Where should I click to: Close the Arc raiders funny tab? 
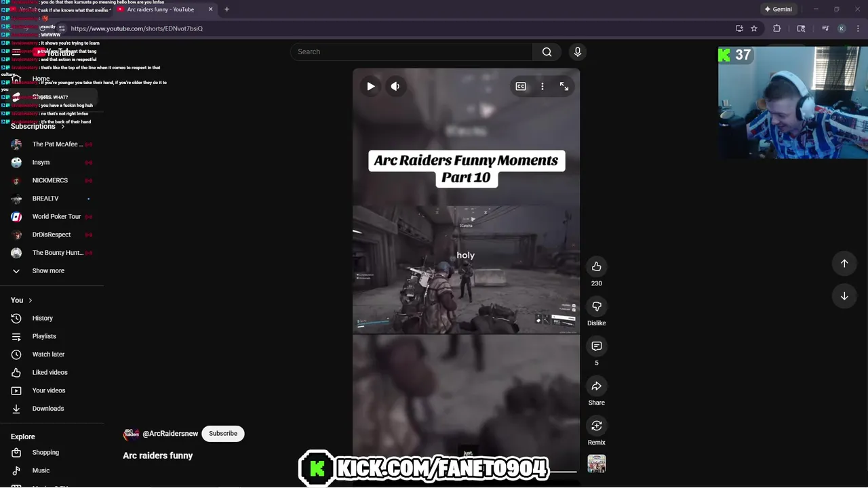(210, 9)
